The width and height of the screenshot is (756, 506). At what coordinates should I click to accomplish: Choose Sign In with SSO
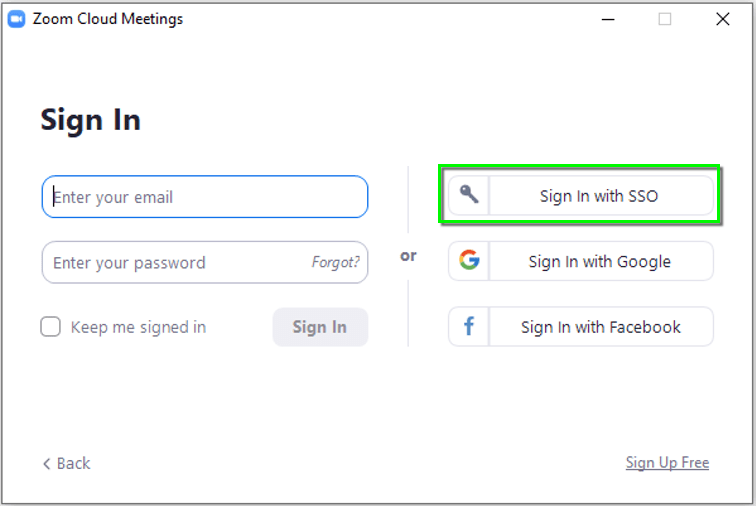[x=599, y=196]
